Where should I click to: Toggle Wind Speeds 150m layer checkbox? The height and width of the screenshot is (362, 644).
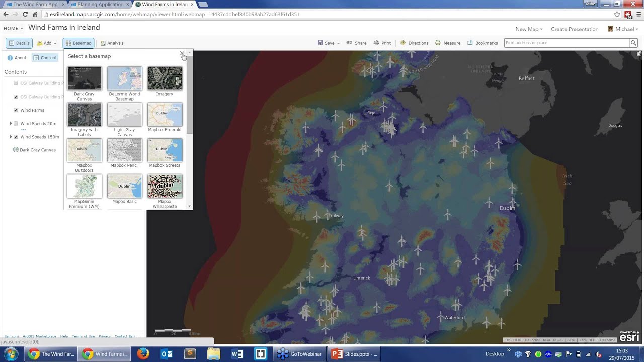coord(16,137)
